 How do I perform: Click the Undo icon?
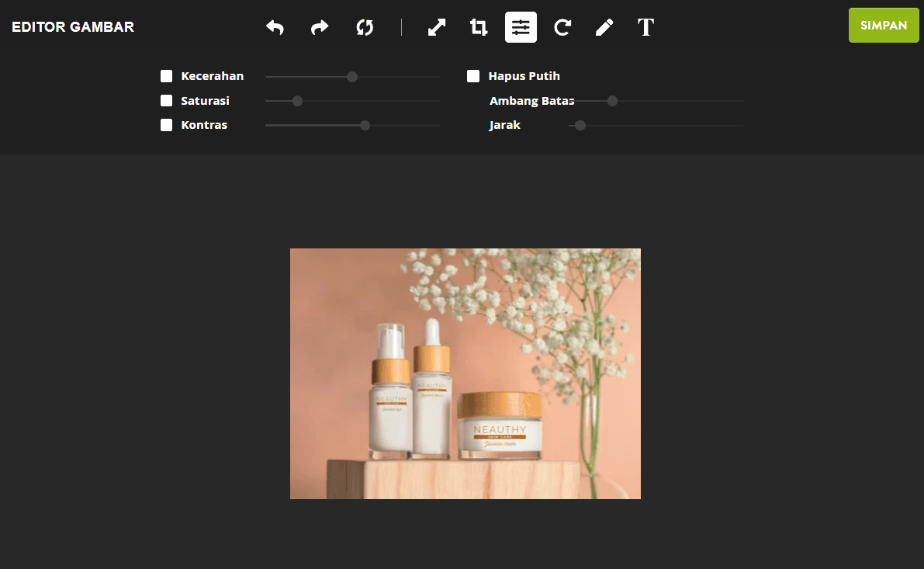[275, 26]
